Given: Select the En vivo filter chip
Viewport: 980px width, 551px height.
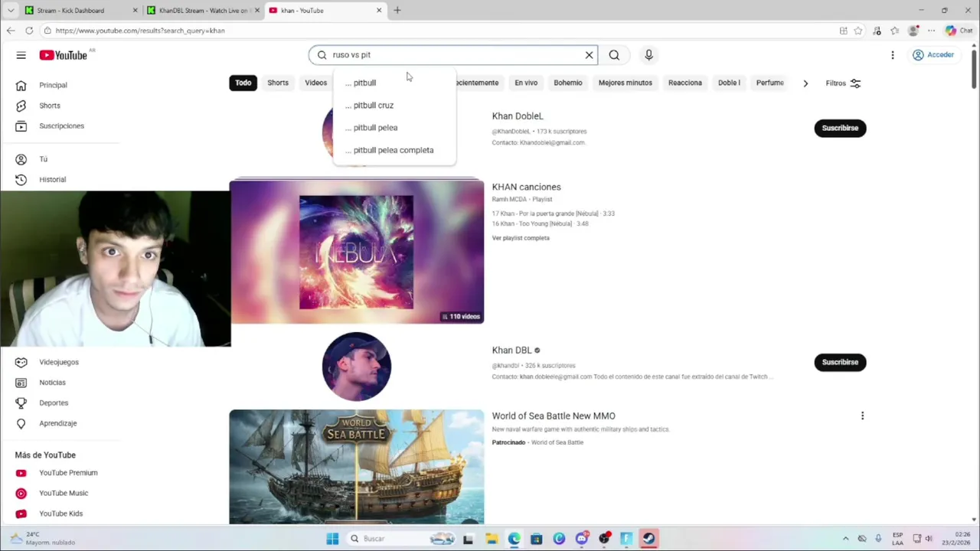Looking at the screenshot, I should (x=526, y=83).
